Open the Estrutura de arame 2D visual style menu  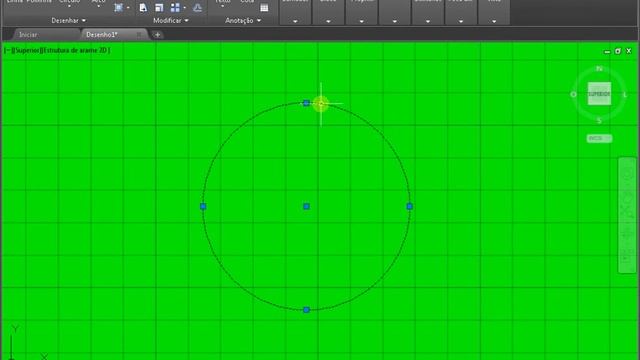coord(76,50)
